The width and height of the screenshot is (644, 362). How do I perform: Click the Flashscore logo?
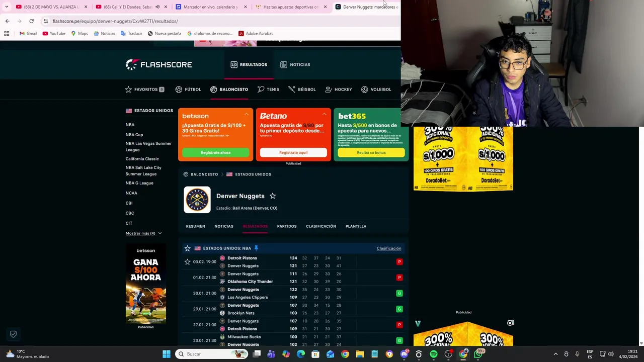point(158,64)
